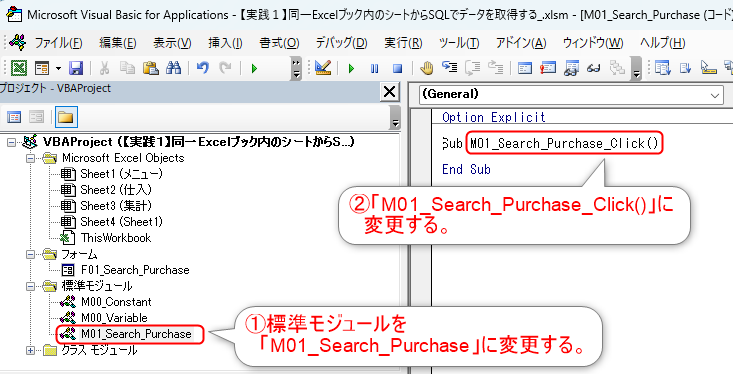Click the Reset stop icon
Screen dimensions: 733x374
pos(397,69)
